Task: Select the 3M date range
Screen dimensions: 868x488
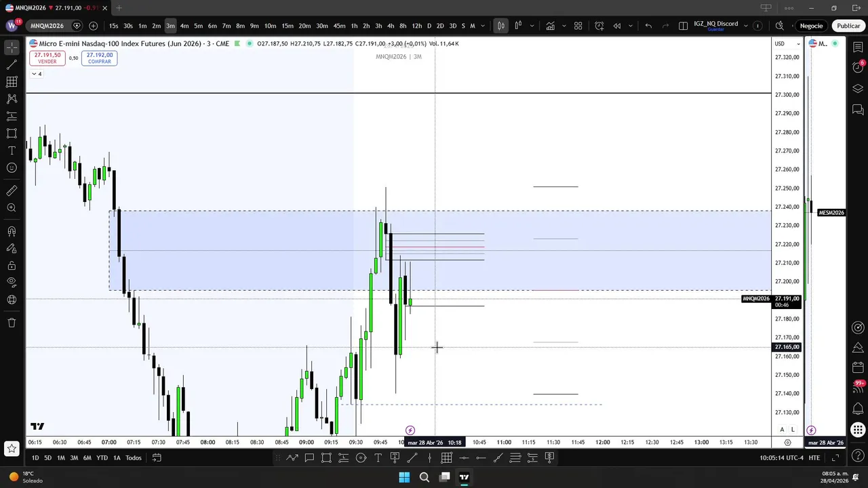Action: pos(74,457)
